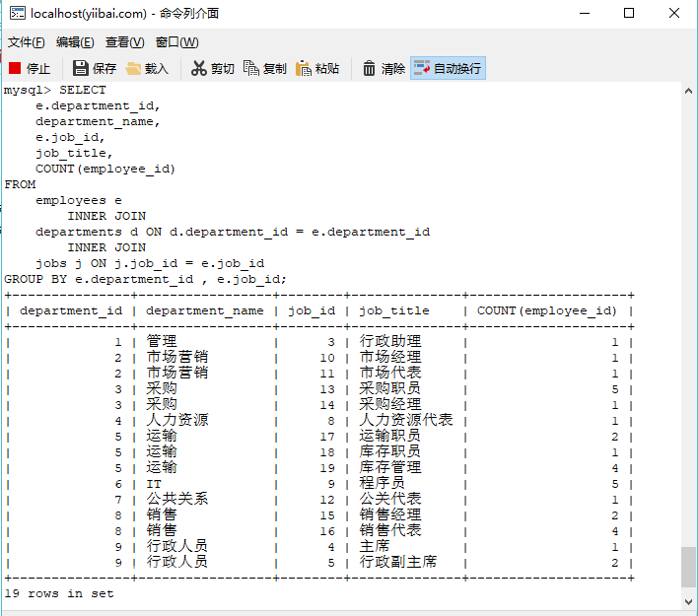Click the '采购经理' job title cell
Screen dimensions: 698x616
pyautogui.click(x=390, y=404)
